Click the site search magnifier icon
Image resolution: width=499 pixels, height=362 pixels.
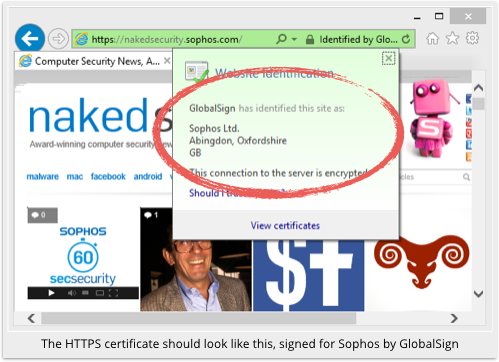click(466, 177)
